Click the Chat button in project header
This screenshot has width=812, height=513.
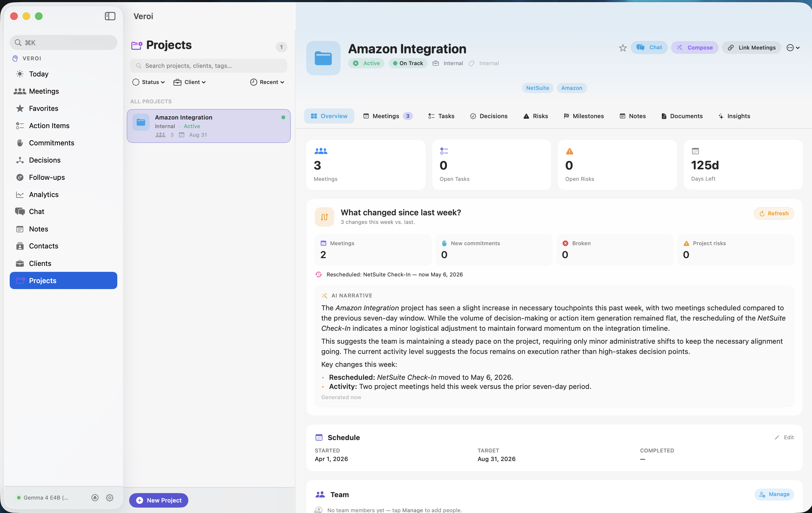pyautogui.click(x=649, y=48)
